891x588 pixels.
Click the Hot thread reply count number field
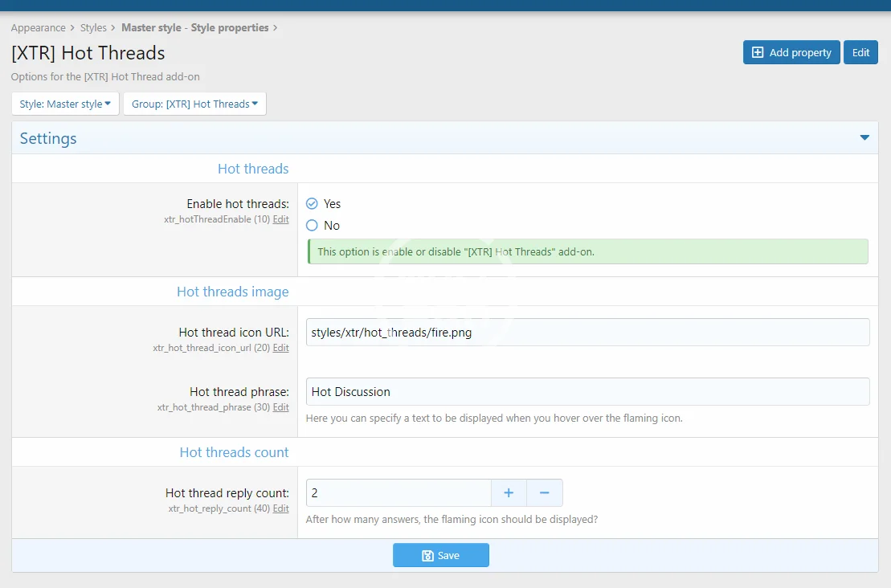[398, 492]
